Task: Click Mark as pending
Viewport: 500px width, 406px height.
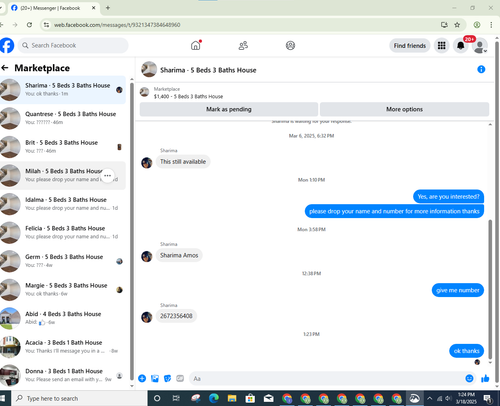Action: (x=229, y=109)
